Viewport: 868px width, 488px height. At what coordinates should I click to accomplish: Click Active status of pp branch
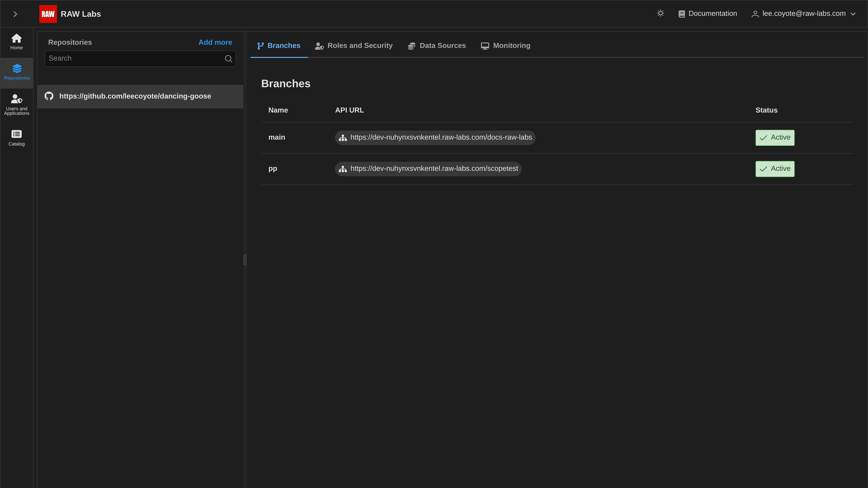[775, 169]
